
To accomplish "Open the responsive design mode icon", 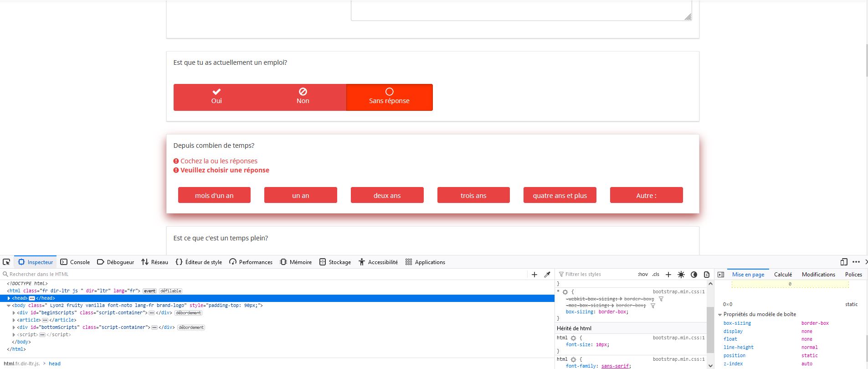I will point(844,262).
